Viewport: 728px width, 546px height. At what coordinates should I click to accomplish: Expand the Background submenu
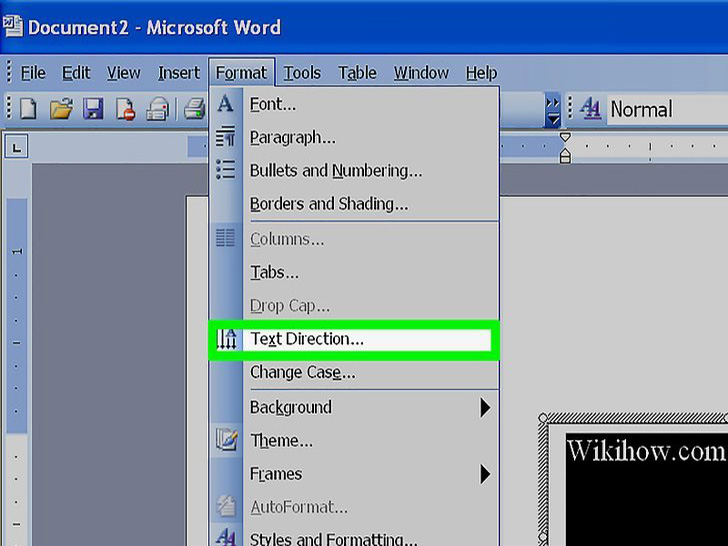click(x=354, y=408)
